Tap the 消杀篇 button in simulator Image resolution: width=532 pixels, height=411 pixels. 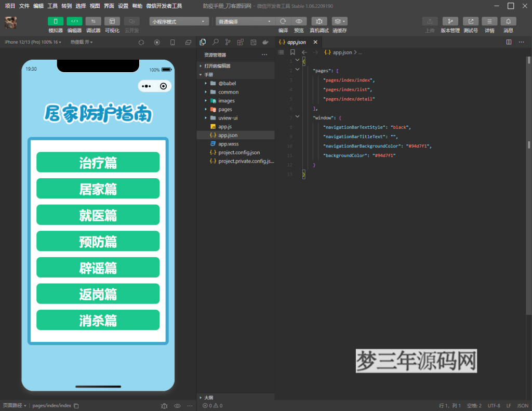[x=98, y=320]
